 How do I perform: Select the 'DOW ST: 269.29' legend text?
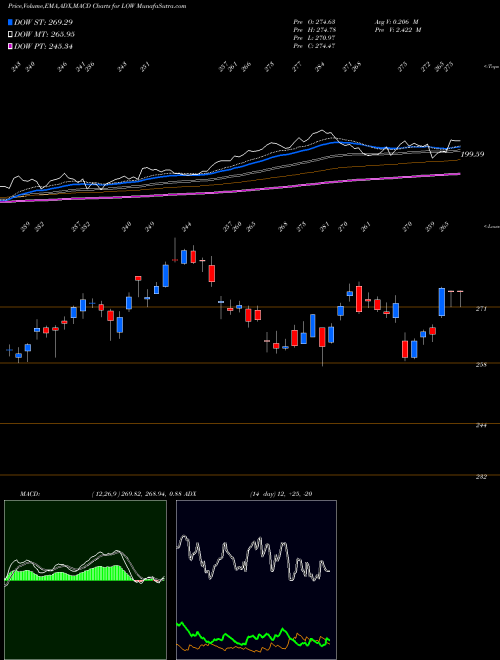(x=43, y=22)
